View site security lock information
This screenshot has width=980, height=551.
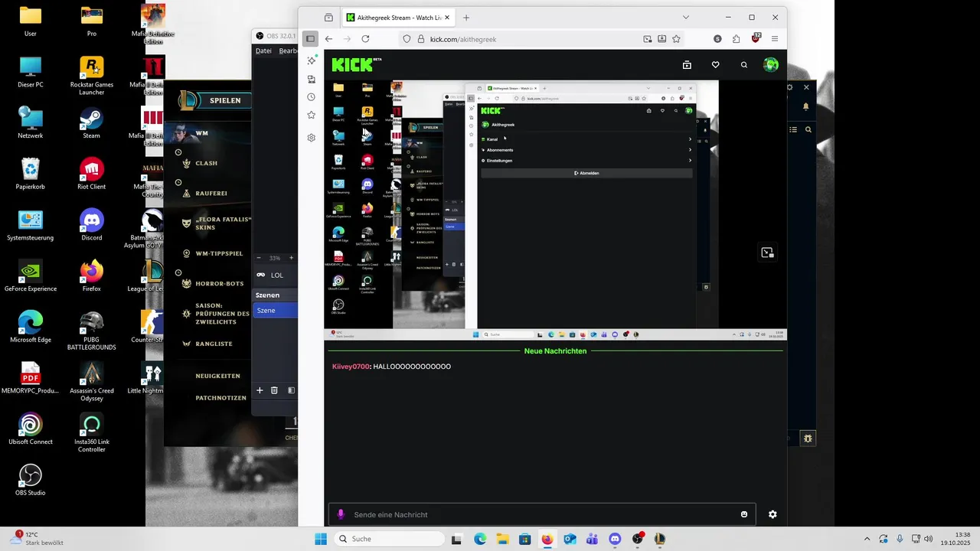point(420,39)
